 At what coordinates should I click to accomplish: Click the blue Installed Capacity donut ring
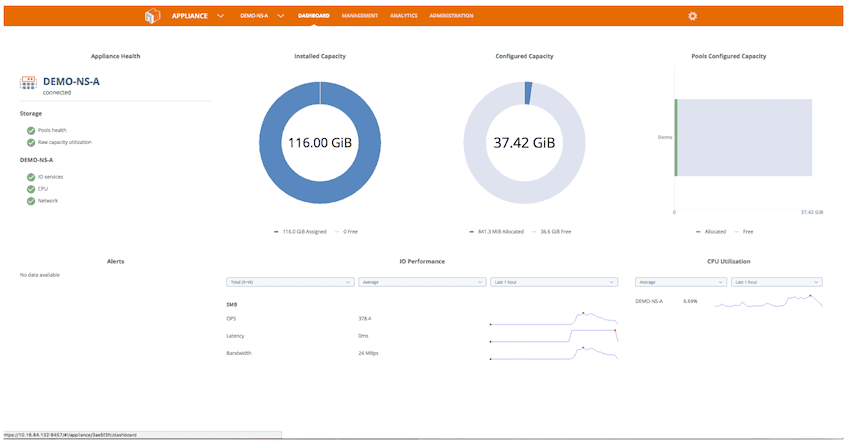268,141
